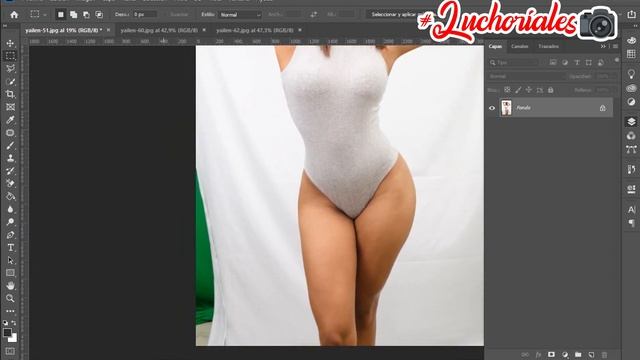The width and height of the screenshot is (640, 360).
Task: Toggle Quick Mask mode at toolbar bottom
Action: pos(10,351)
